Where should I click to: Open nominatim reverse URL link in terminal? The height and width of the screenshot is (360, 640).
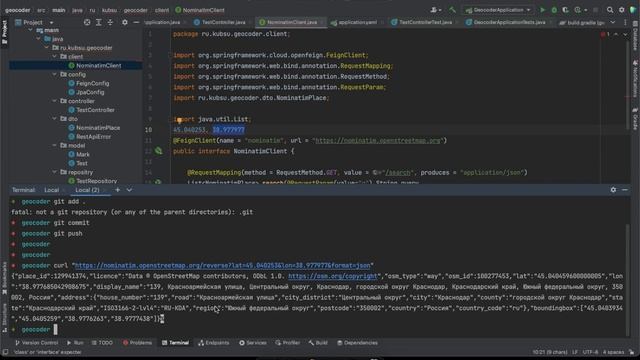[222, 266]
